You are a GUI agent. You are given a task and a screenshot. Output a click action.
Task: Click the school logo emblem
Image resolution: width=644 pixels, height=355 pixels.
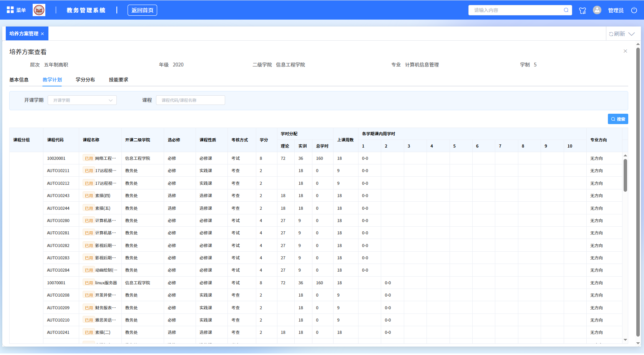point(39,10)
